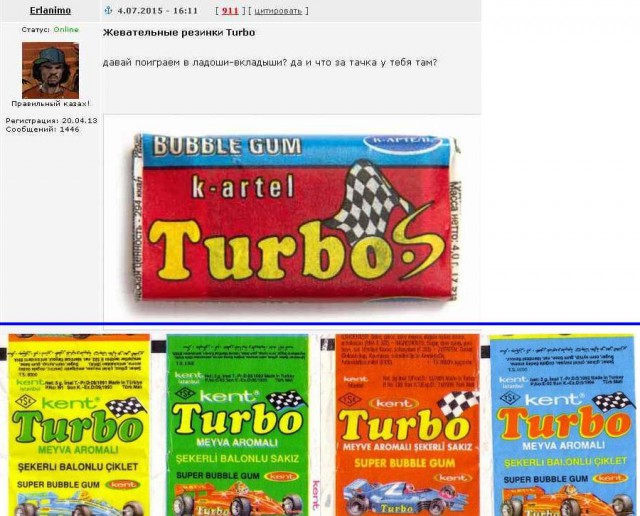Click Erlanimo's avatar picture
Viewport: 640px width, 516px height.
(x=50, y=70)
